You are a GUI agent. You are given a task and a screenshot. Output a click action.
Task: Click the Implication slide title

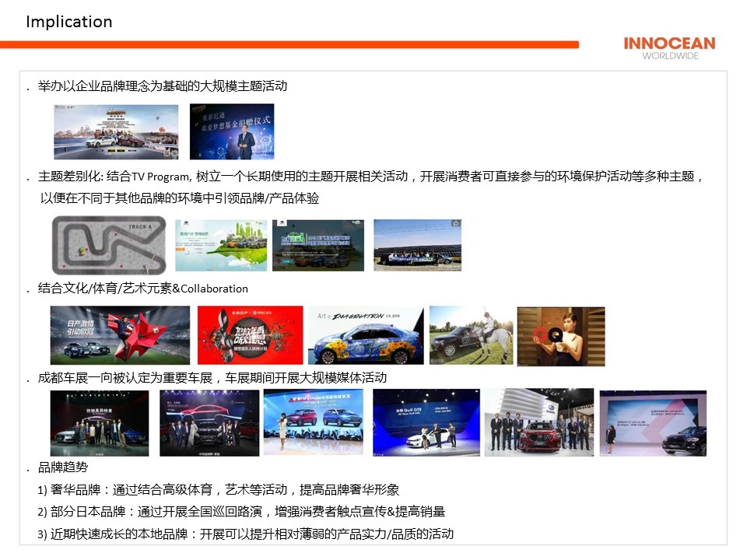pyautogui.click(x=69, y=22)
